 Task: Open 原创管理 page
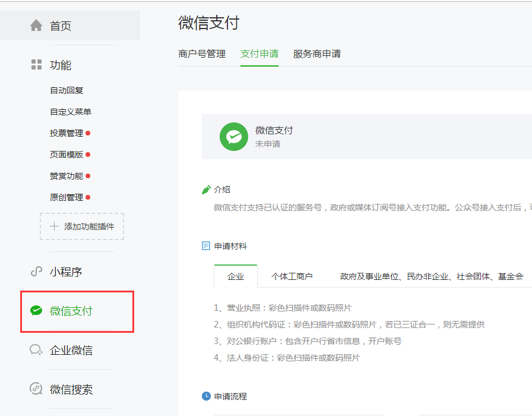click(x=66, y=197)
